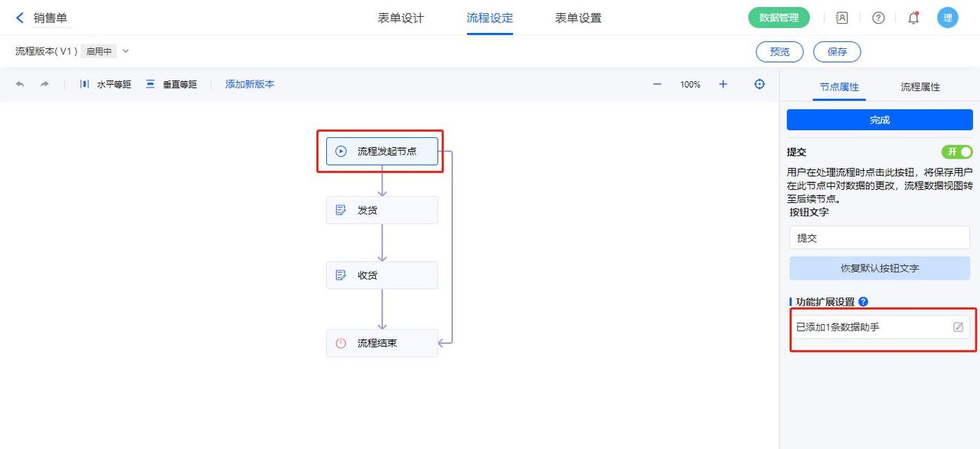This screenshot has height=449, width=980.
Task: Click 恢复默认按钮文字 to restore default text
Action: pyautogui.click(x=879, y=266)
